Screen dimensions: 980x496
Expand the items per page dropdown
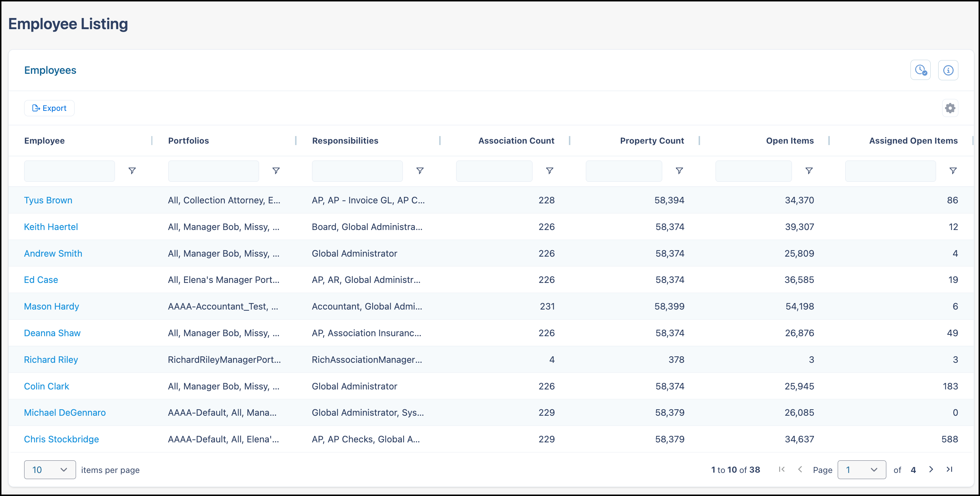(x=50, y=470)
